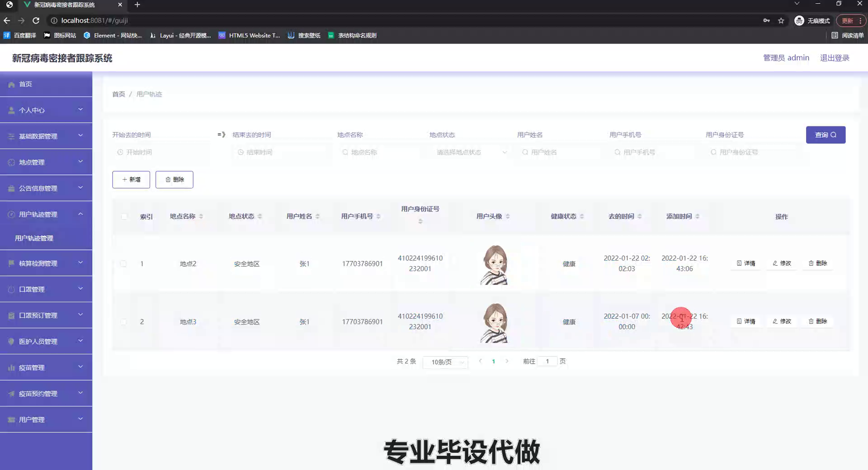
Task: Open the browser three-dot menu
Action: (860, 21)
